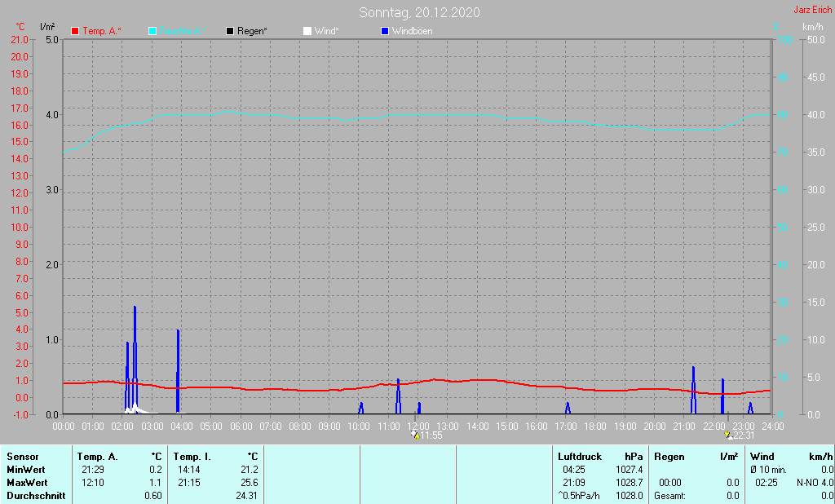
Task: Click the marker icon at 22:31
Action: click(x=728, y=435)
